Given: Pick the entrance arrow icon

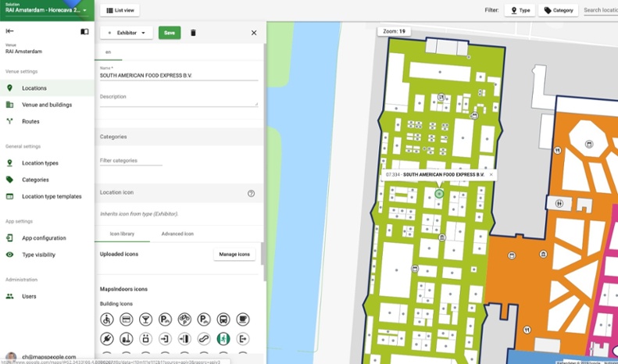Looking at the screenshot, I should 165,339.
